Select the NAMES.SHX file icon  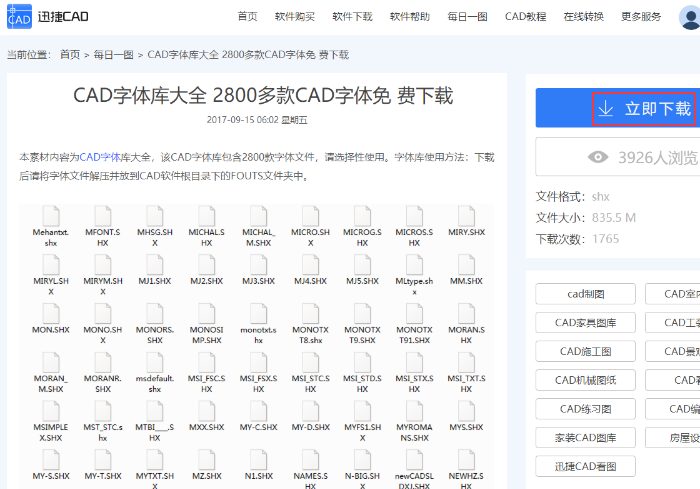(310, 459)
